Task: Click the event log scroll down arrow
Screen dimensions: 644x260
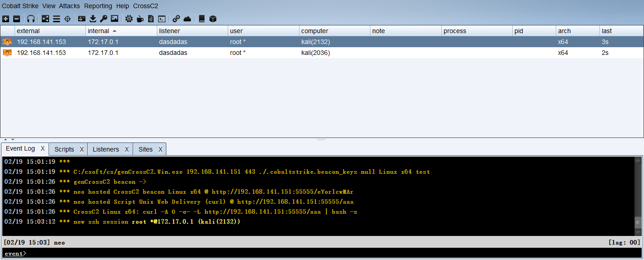Action: [638, 232]
